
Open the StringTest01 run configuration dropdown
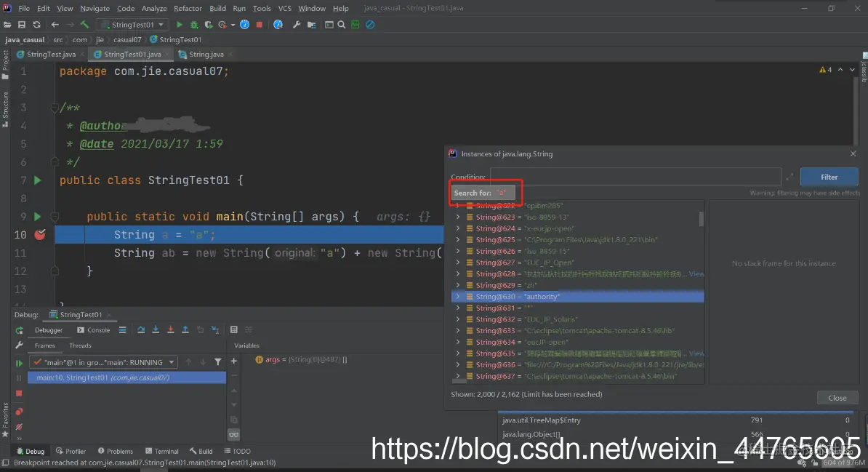[x=132, y=25]
